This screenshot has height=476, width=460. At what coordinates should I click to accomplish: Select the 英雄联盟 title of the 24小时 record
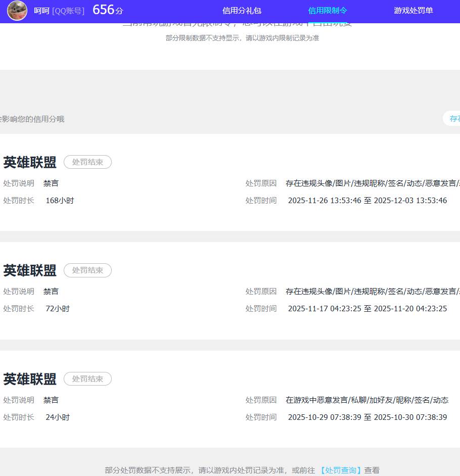(30, 379)
